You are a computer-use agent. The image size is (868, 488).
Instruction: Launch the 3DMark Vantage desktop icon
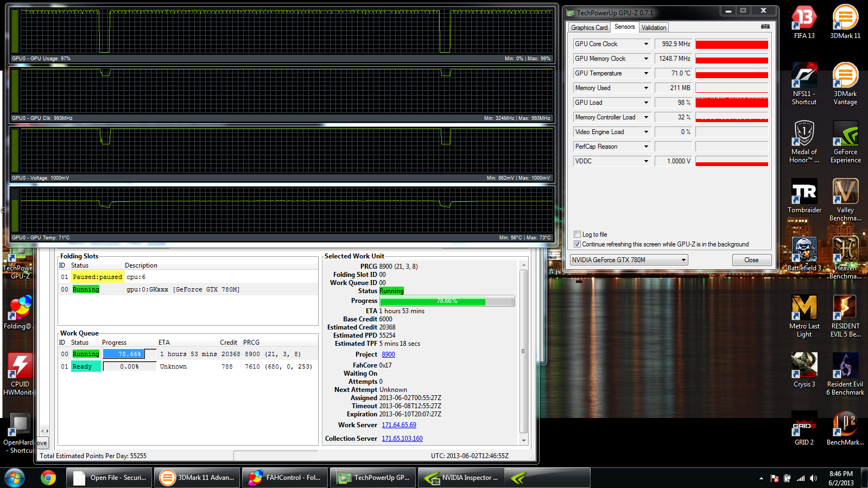(x=845, y=84)
